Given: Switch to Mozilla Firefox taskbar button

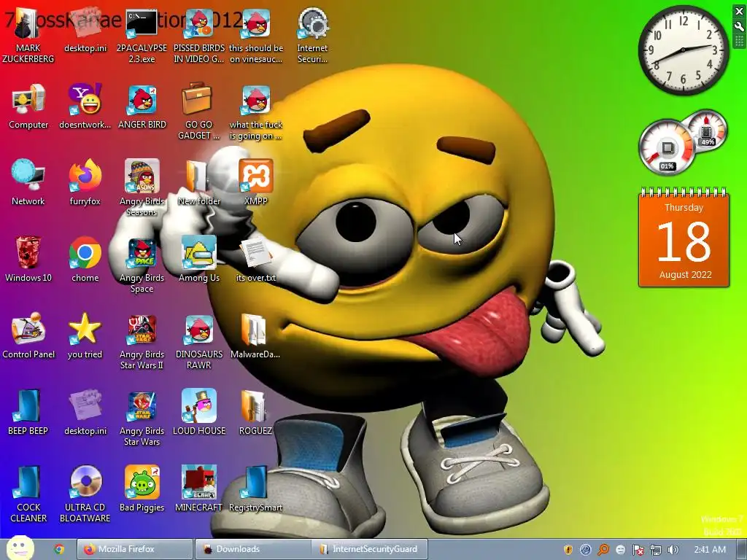Looking at the screenshot, I should [x=135, y=549].
